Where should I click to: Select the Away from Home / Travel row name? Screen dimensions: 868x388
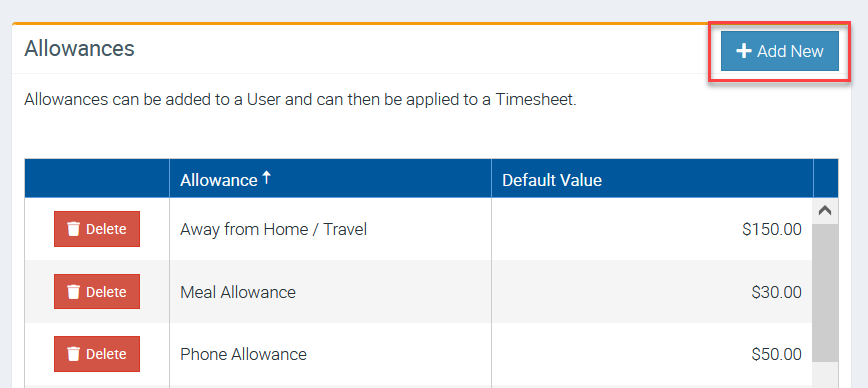click(273, 229)
